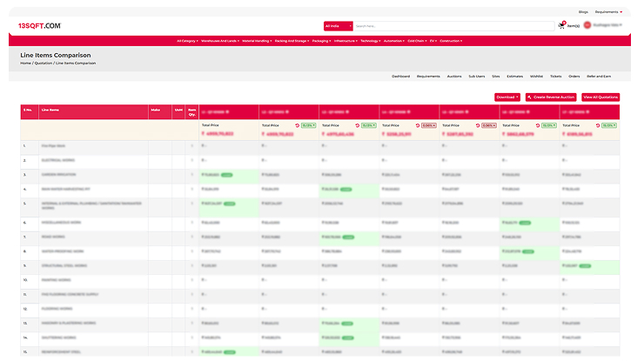Open the Refer and Earn tab
This screenshot has width=644, height=361.
tap(599, 77)
